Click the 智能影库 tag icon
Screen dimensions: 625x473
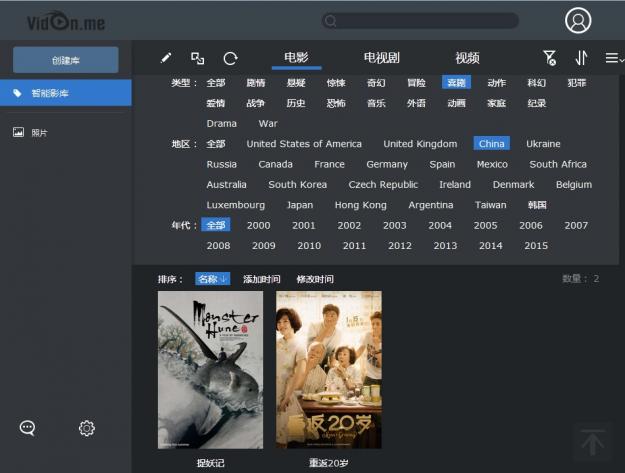[x=17, y=93]
